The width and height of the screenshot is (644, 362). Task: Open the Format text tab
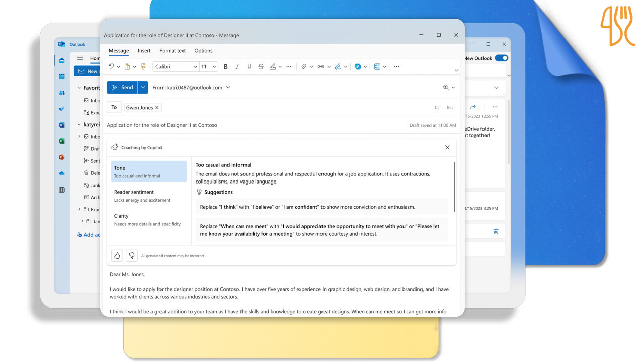173,51
